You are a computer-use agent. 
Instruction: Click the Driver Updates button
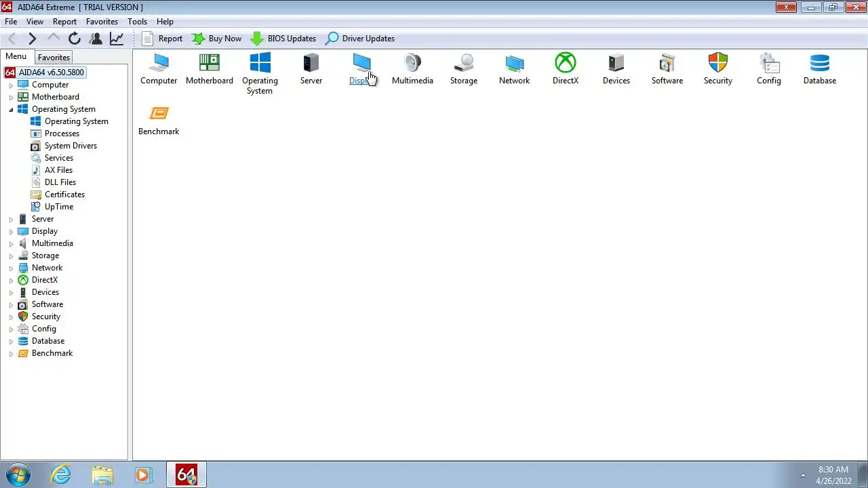[x=360, y=39]
